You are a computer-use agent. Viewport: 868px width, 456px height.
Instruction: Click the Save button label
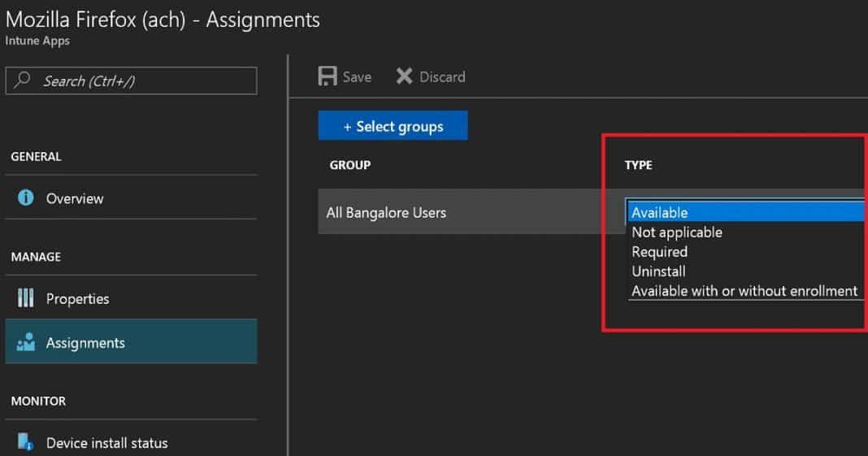point(357,77)
